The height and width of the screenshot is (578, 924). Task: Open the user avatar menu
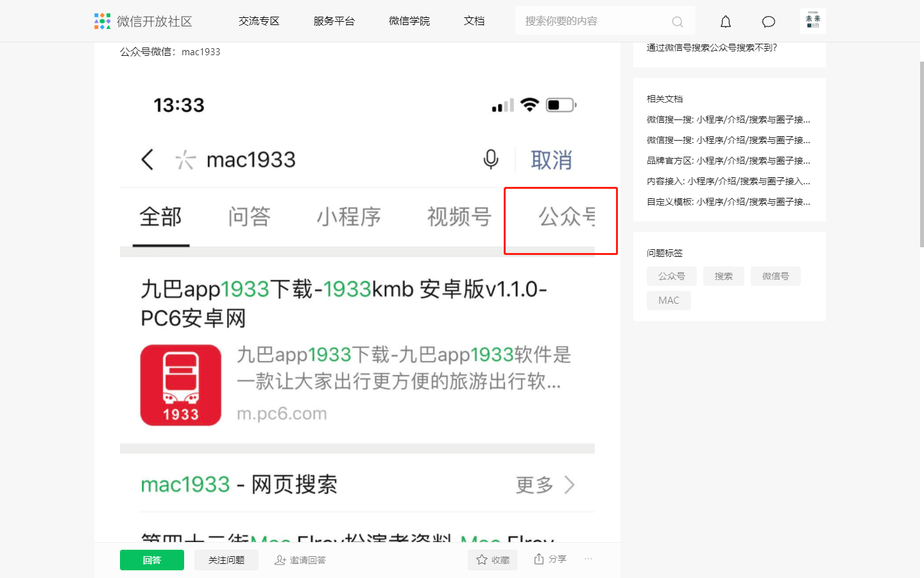tap(813, 21)
